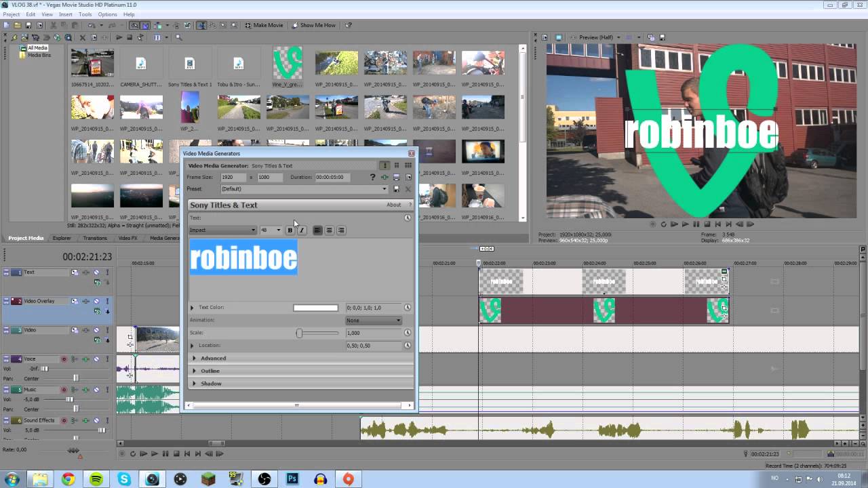Click the media search magnifier icon
Viewport: 868px width, 488px height.
coord(178,37)
